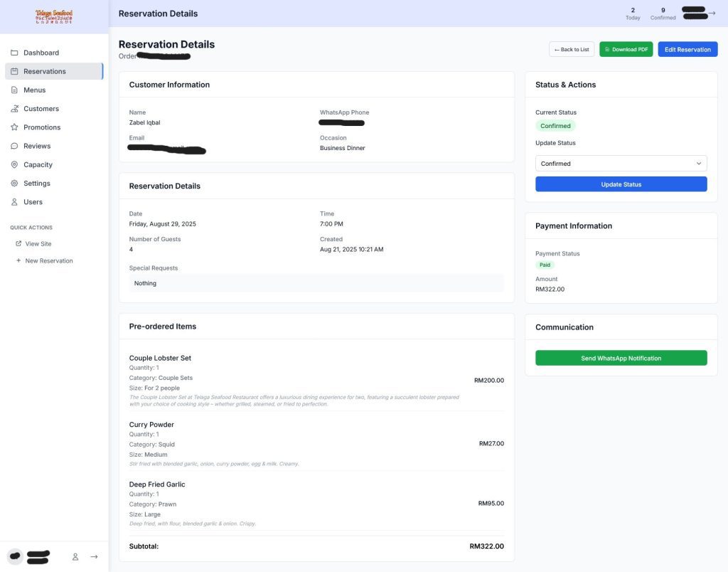Screen dimensions: 728x572
Task: Click the Reviews speech bubble icon
Action: tap(14, 146)
